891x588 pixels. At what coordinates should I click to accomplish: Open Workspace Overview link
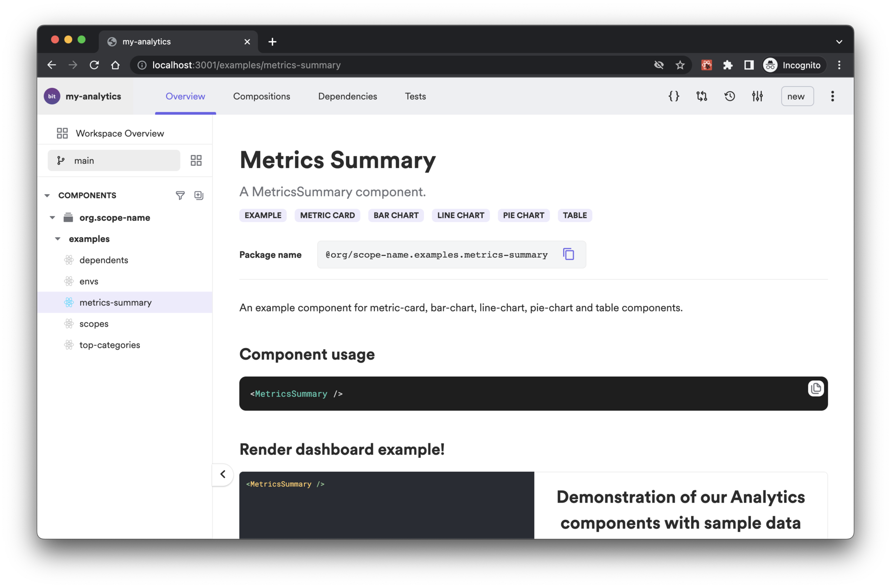119,133
